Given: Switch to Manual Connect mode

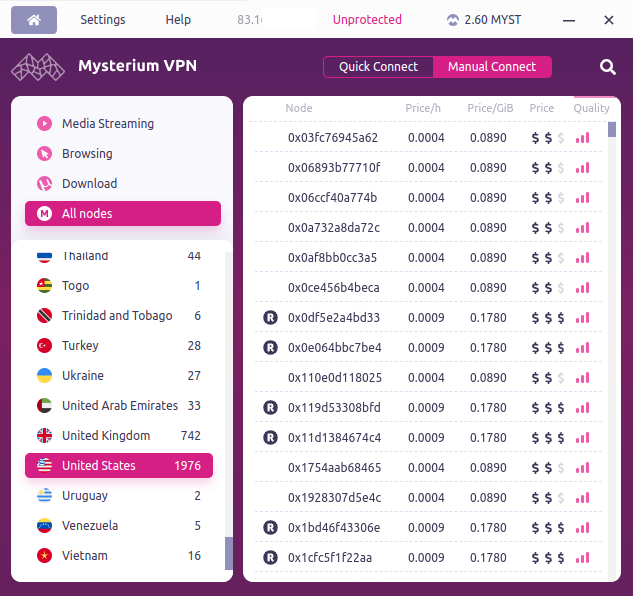Looking at the screenshot, I should point(492,67).
